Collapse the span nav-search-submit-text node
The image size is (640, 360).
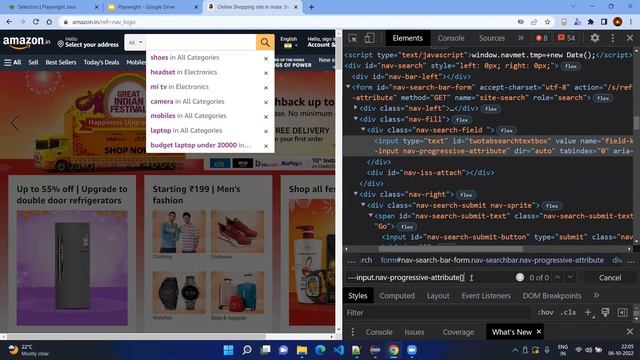pyautogui.click(x=370, y=215)
